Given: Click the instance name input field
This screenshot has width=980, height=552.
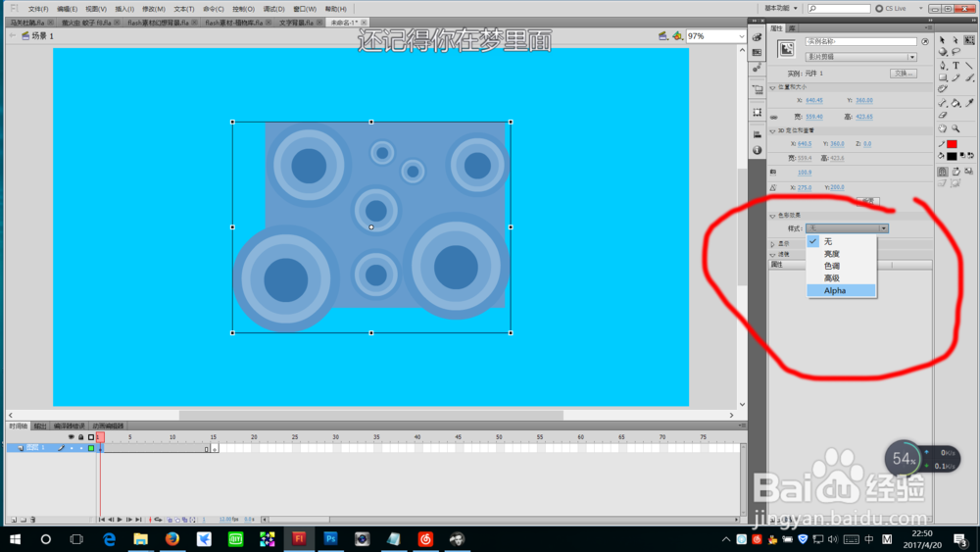Looking at the screenshot, I should (861, 41).
